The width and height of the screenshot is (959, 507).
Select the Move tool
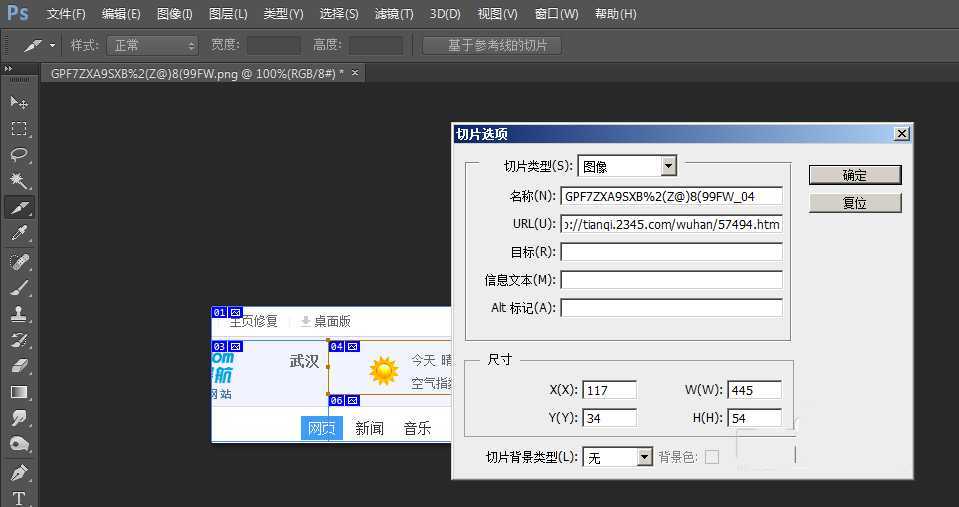[19, 103]
